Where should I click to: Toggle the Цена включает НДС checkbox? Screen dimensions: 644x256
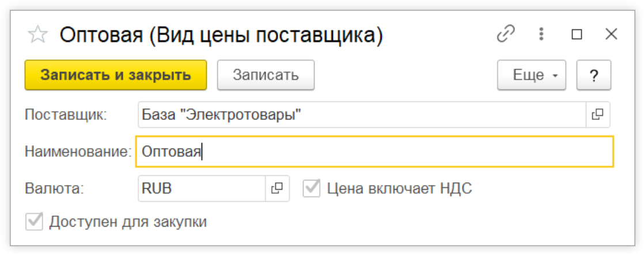[x=311, y=189]
